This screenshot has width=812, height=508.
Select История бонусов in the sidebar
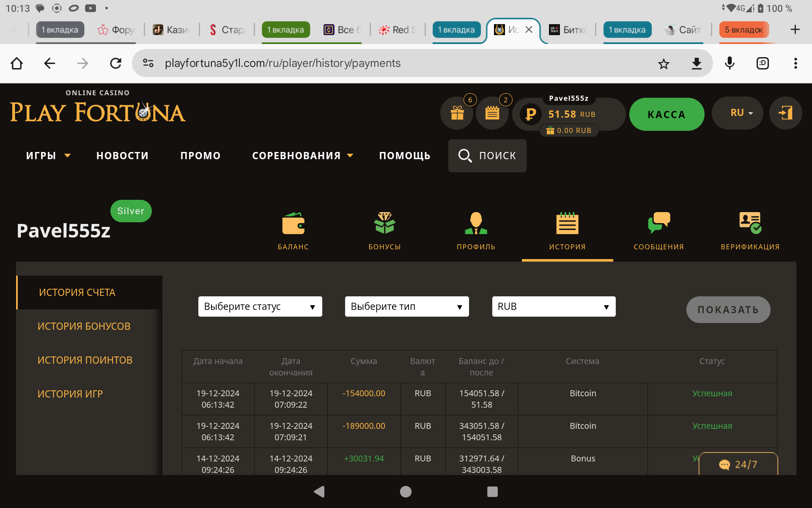84,326
